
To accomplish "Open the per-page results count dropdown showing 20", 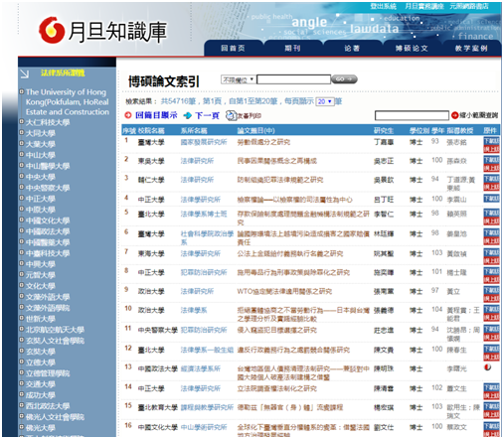I will pyautogui.click(x=325, y=101).
